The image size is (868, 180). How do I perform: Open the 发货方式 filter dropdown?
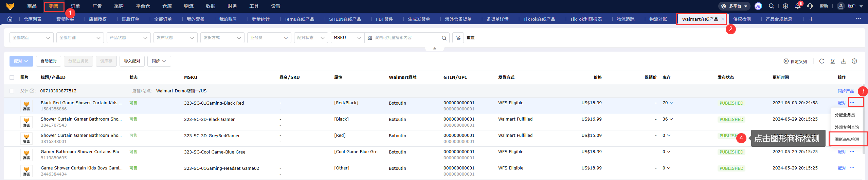[222, 38]
